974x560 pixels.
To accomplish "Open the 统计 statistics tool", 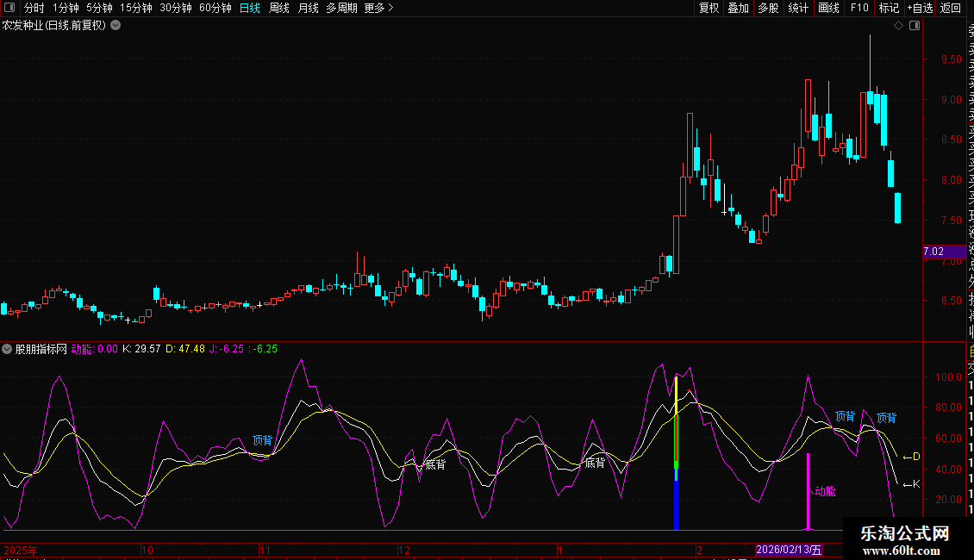I will pos(798,8).
